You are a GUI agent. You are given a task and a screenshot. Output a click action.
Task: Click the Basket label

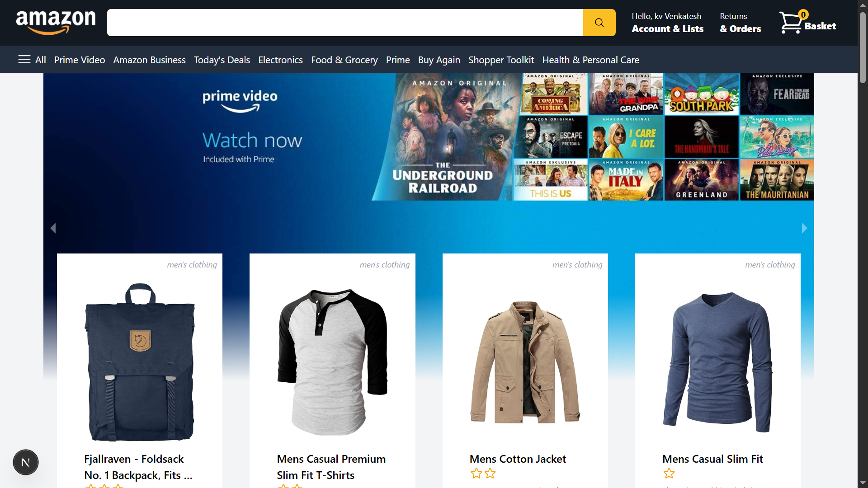[x=820, y=26]
